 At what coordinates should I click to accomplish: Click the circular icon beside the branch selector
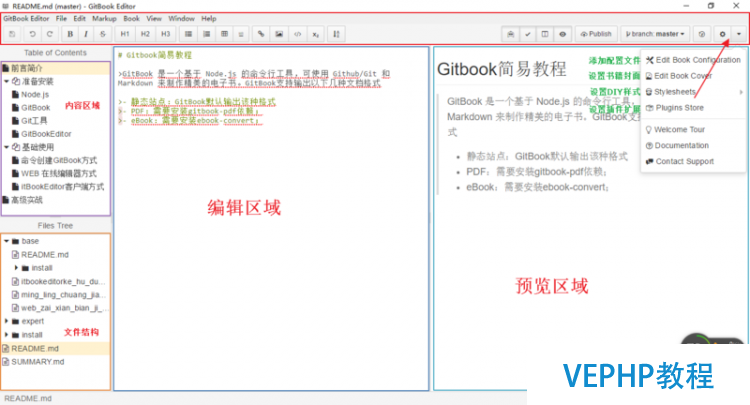[x=702, y=34]
